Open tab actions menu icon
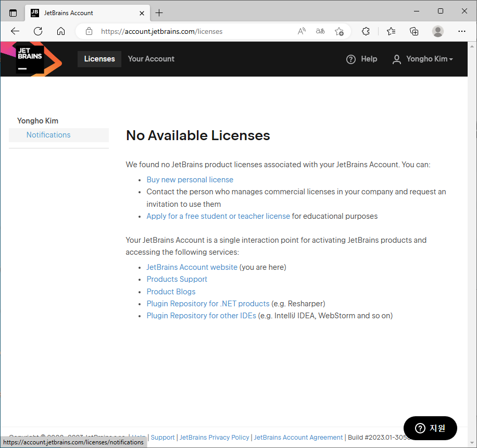 click(13, 13)
